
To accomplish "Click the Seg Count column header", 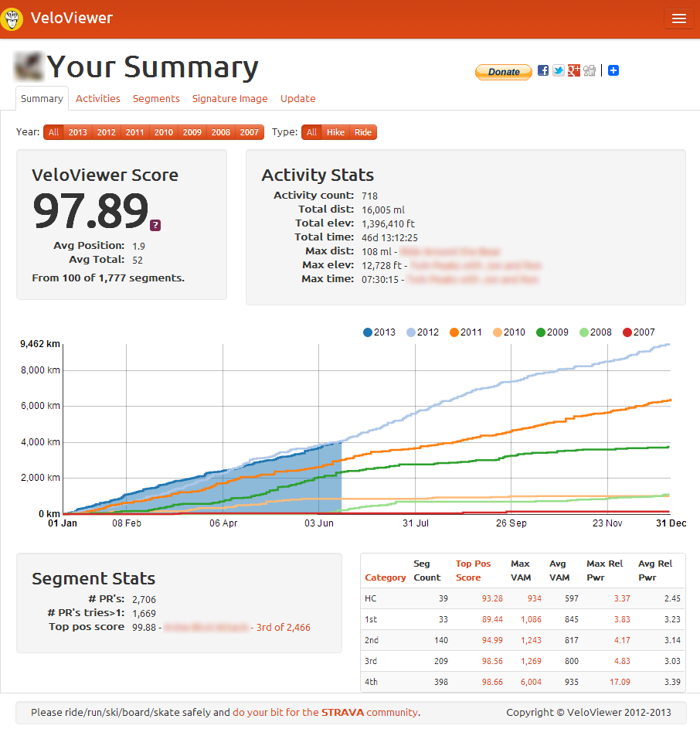I will point(426,571).
